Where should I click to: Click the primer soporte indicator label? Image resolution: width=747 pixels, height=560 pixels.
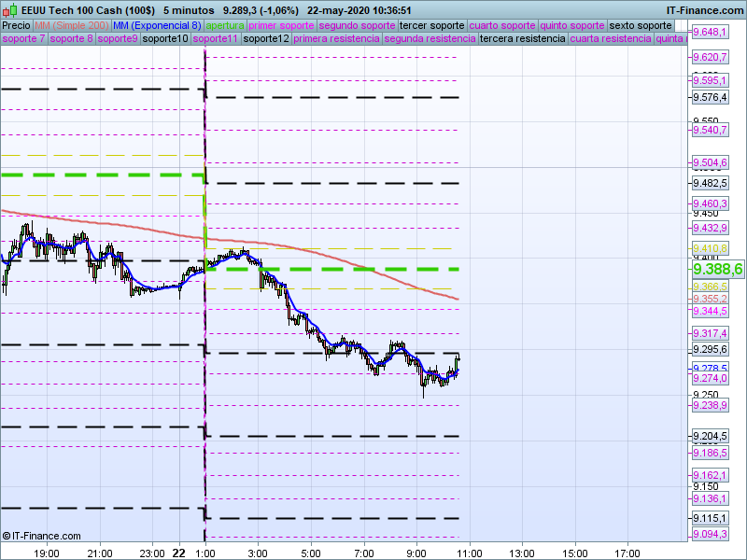click(282, 25)
